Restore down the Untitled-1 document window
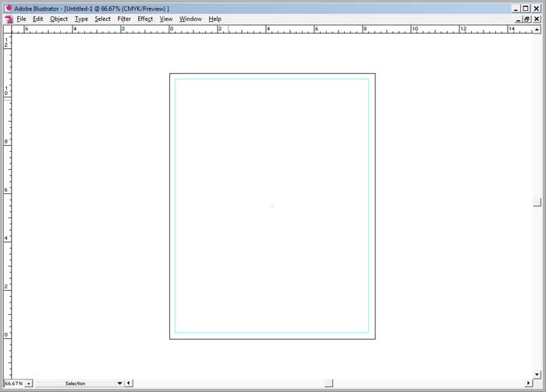The height and width of the screenshot is (392, 546). pos(527,19)
